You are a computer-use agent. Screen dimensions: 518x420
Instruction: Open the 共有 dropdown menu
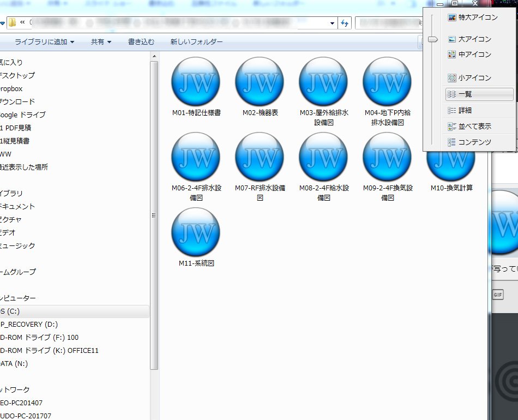tap(101, 42)
